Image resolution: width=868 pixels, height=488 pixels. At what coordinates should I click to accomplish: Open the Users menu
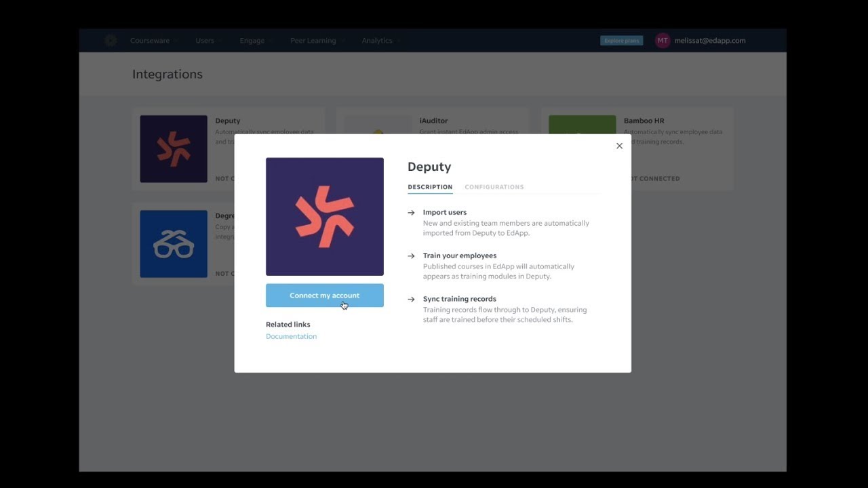(x=208, y=41)
